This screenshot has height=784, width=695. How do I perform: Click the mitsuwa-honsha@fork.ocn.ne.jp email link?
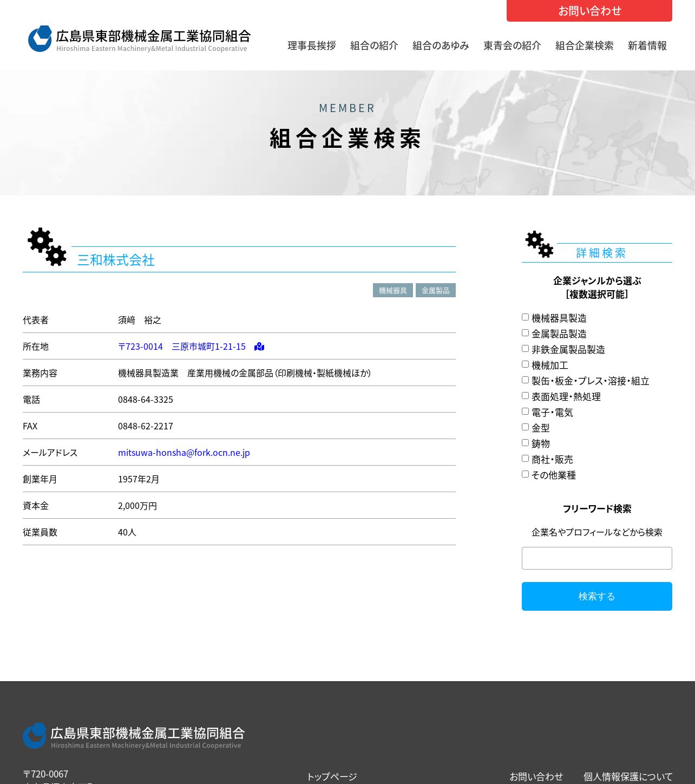point(184,453)
